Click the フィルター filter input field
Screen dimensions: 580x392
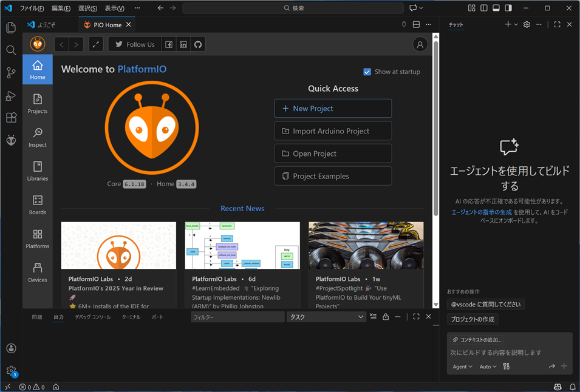(237, 317)
